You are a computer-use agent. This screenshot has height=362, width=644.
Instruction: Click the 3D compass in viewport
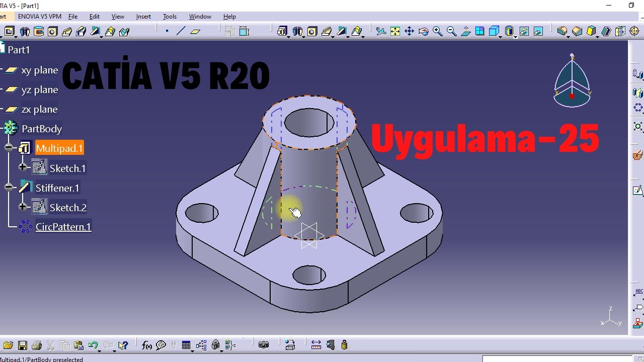(x=572, y=80)
